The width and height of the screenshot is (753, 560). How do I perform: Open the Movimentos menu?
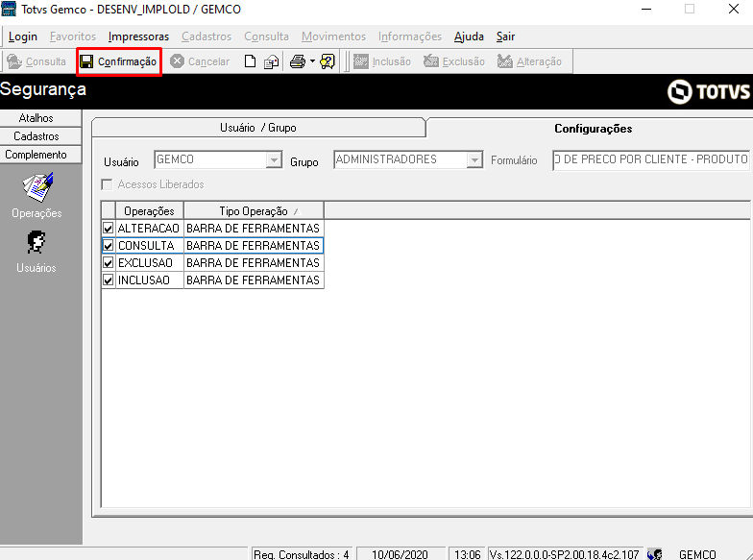coord(334,37)
